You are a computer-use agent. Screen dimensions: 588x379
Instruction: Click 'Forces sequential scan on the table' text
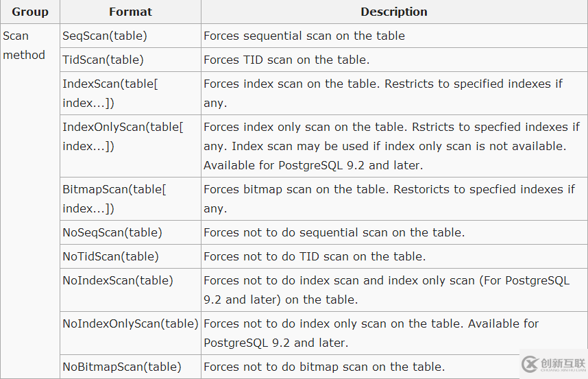click(304, 36)
